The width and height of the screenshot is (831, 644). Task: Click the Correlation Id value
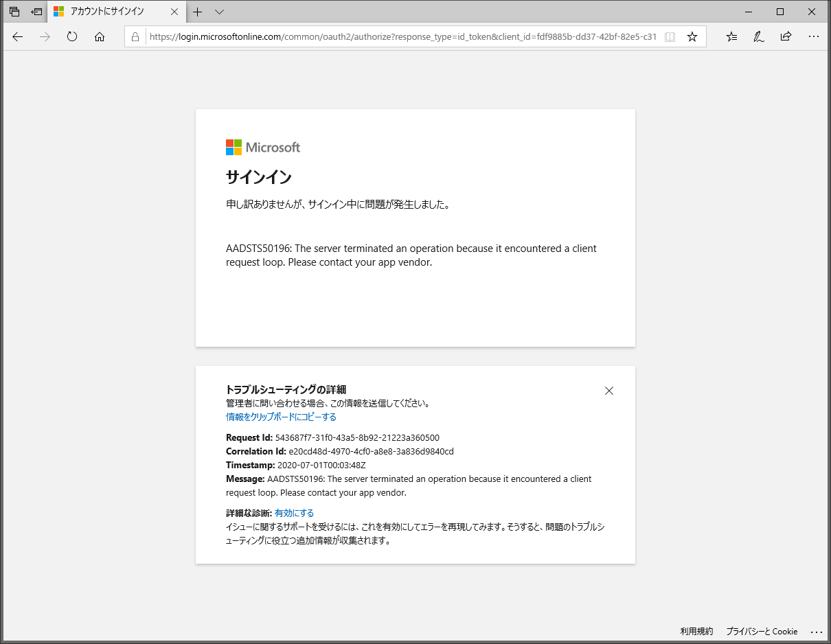[371, 451]
